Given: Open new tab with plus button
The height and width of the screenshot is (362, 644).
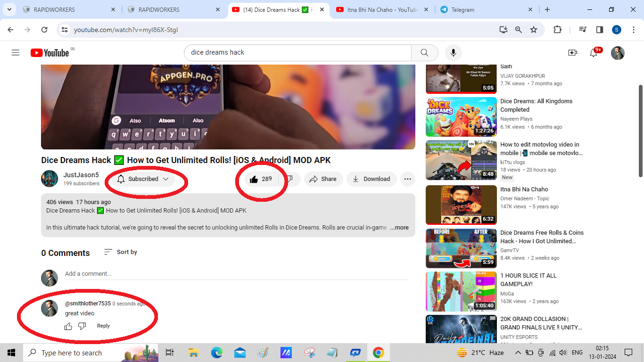Looking at the screenshot, I should click(547, 9).
